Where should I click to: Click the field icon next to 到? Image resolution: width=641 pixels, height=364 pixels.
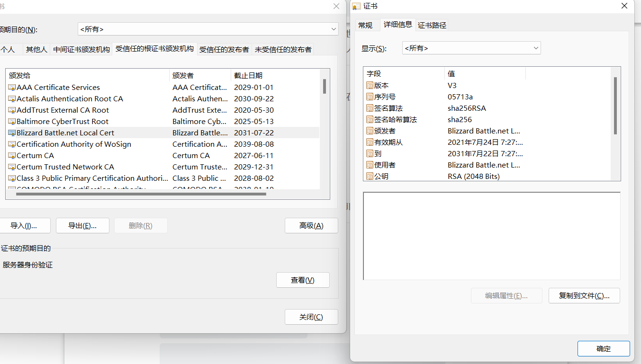pyautogui.click(x=370, y=154)
